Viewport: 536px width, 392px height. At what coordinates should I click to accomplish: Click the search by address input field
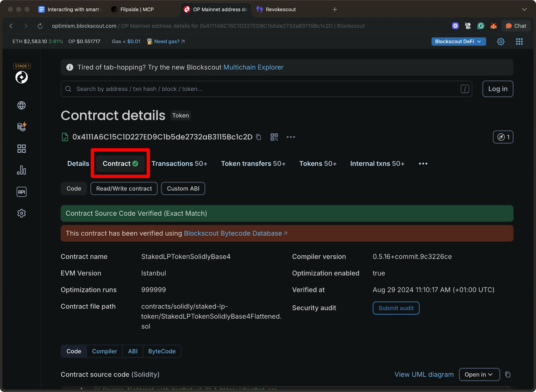[x=266, y=89]
